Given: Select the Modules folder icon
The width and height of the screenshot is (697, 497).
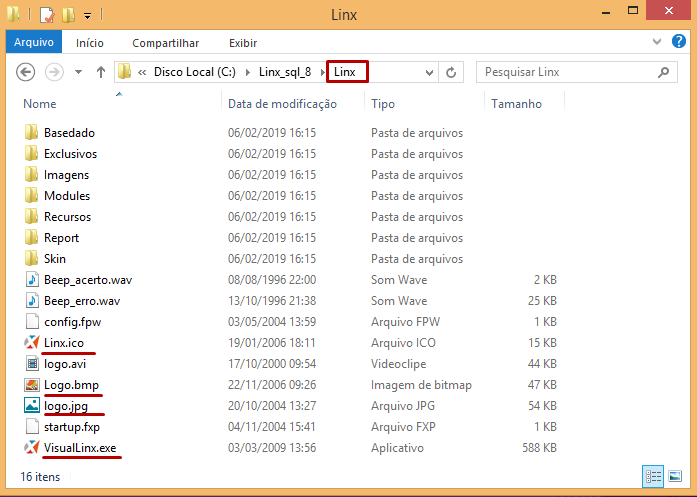Looking at the screenshot, I should coord(32,195).
